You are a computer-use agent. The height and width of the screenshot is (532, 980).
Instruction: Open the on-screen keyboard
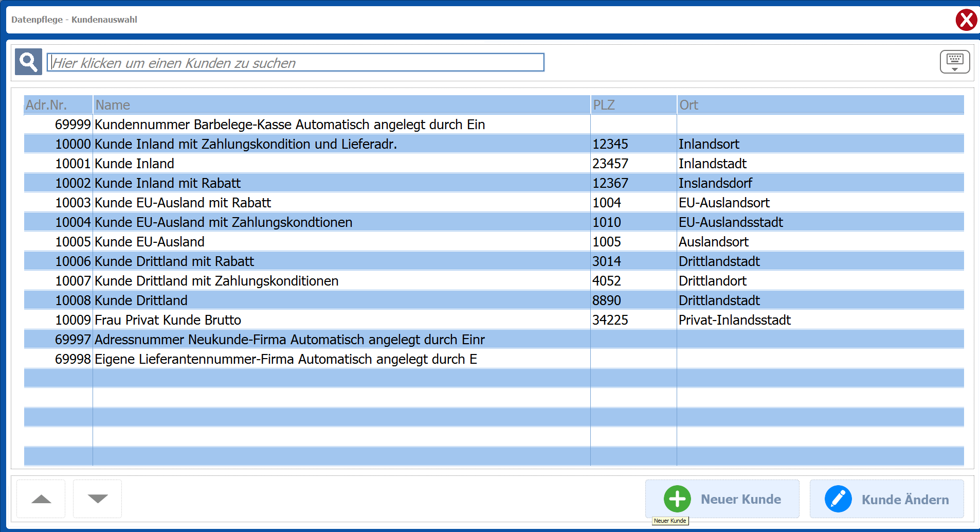click(954, 62)
